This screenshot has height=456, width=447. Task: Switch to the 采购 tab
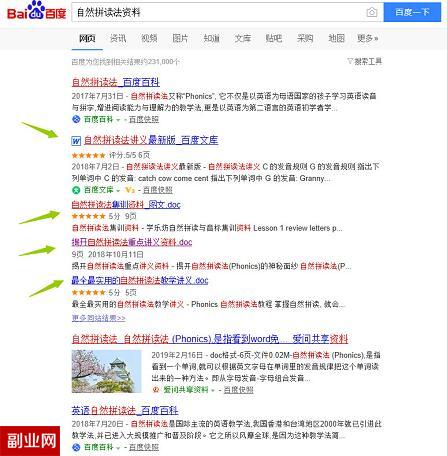pos(305,38)
